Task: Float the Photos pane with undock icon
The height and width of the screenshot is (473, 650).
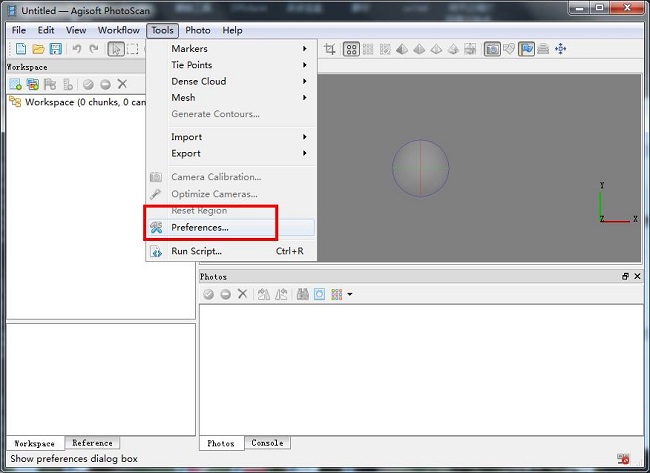Action: pos(625,277)
